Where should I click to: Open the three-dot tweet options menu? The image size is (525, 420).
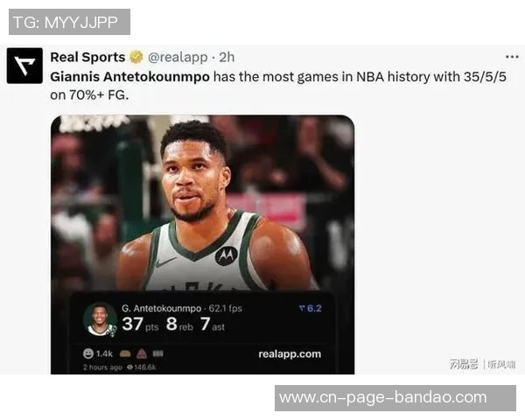pyautogui.click(x=512, y=57)
